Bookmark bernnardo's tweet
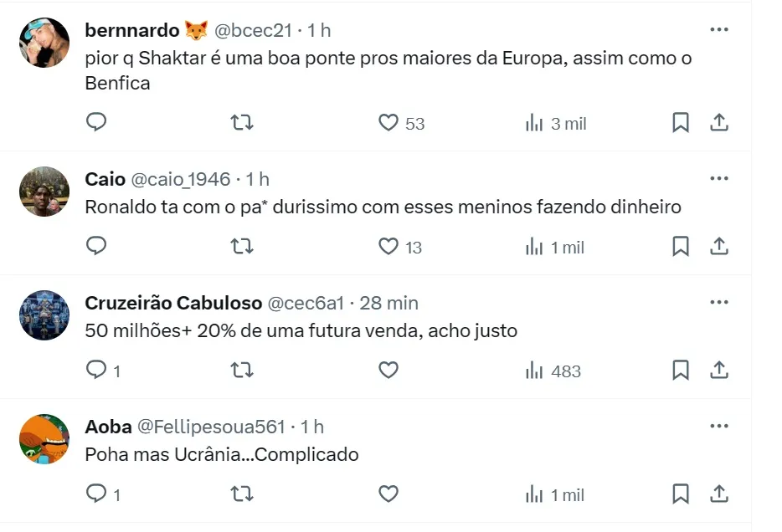The height and width of the screenshot is (532, 782). point(681,123)
